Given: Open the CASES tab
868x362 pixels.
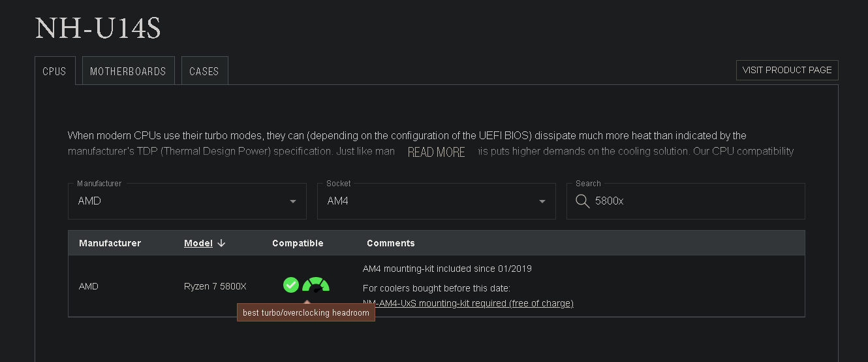Looking at the screenshot, I should (204, 71).
